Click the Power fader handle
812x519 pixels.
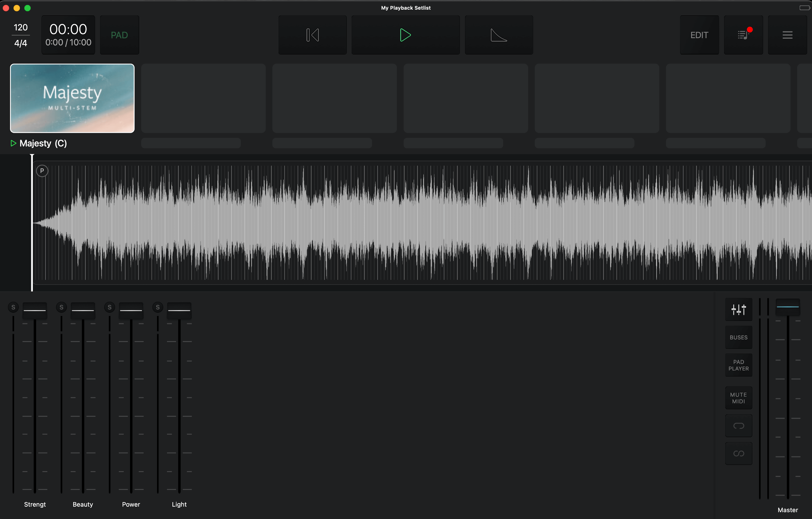click(131, 310)
